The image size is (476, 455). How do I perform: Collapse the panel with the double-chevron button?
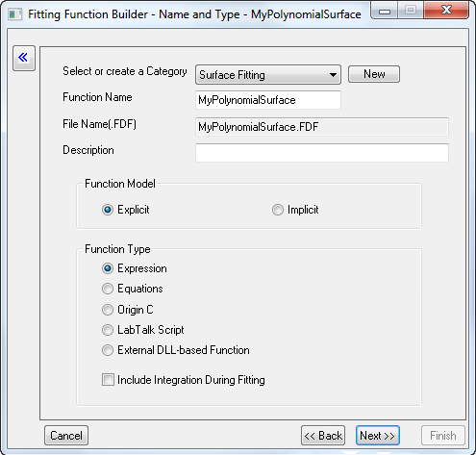[x=24, y=58]
